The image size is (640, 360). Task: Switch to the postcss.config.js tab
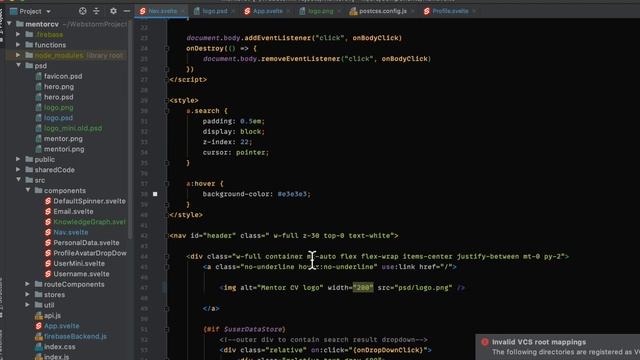coord(383,11)
